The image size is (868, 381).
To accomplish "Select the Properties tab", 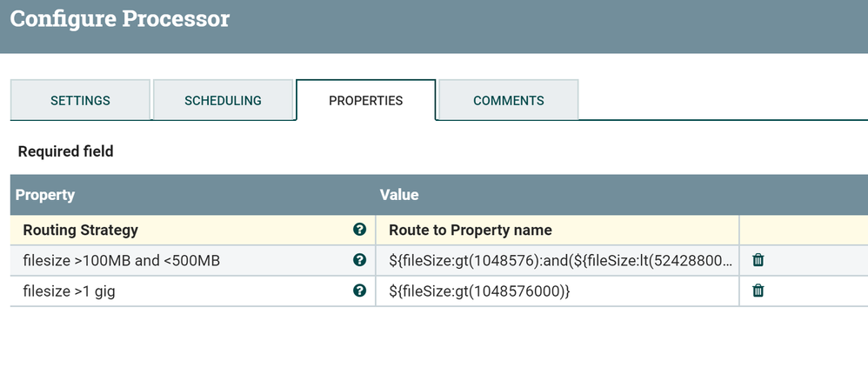I will 365,101.
